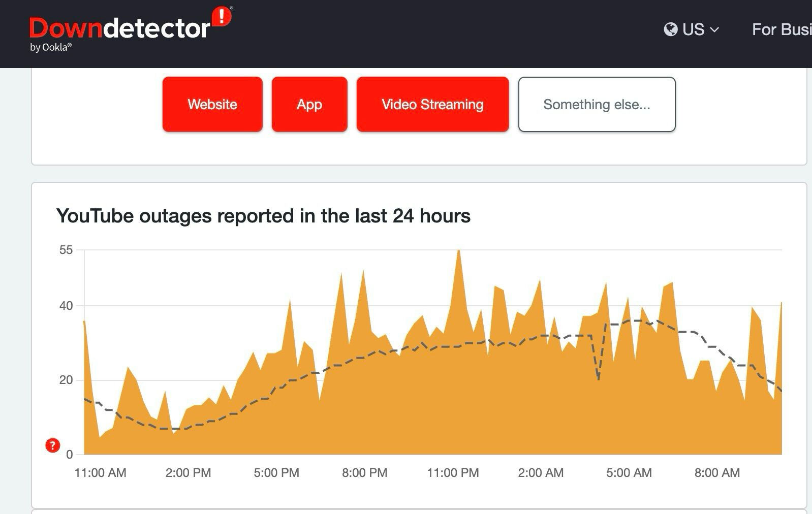Click the globe icon beside US
This screenshot has width=812, height=514.
670,29
